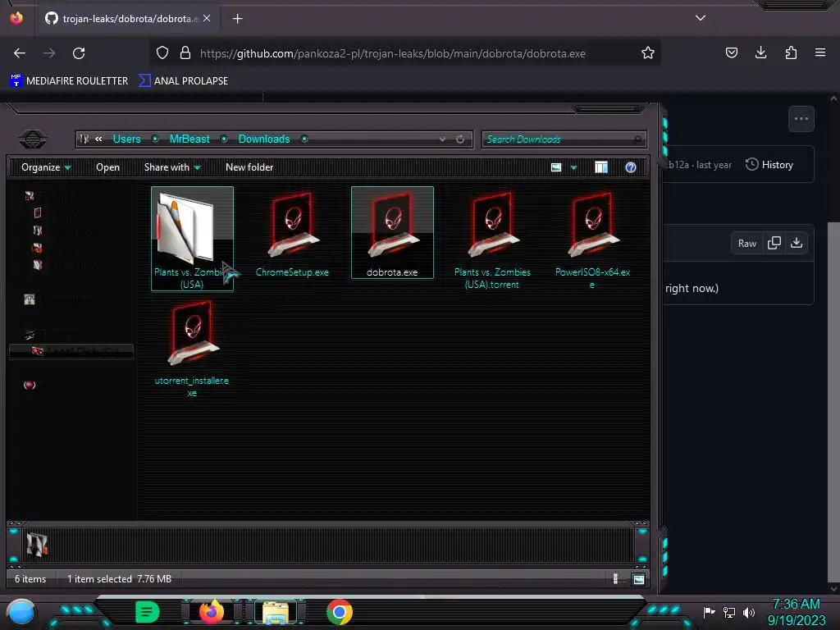Click the change view icon in Explorer
Image resolution: width=840 pixels, height=630 pixels.
(556, 167)
